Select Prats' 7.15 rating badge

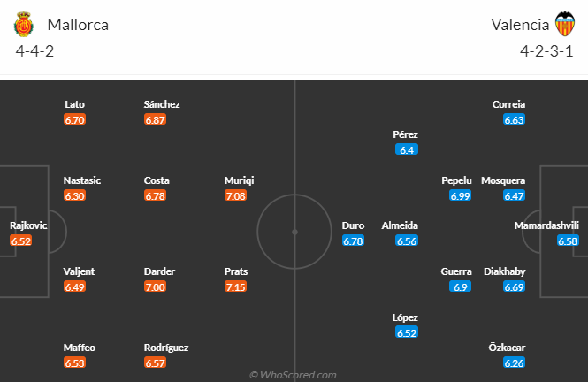coord(235,286)
